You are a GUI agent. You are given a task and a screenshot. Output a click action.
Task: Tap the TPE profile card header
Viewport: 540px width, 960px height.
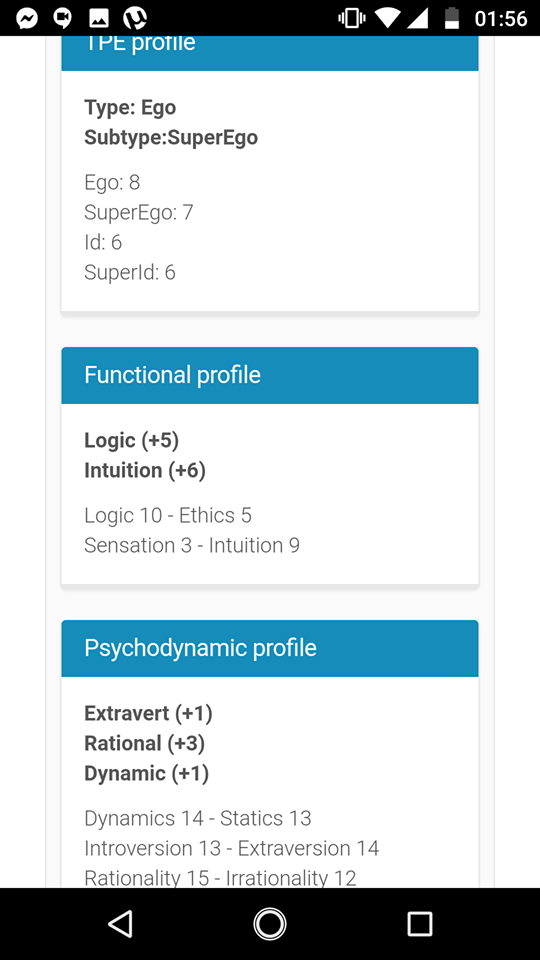point(270,53)
